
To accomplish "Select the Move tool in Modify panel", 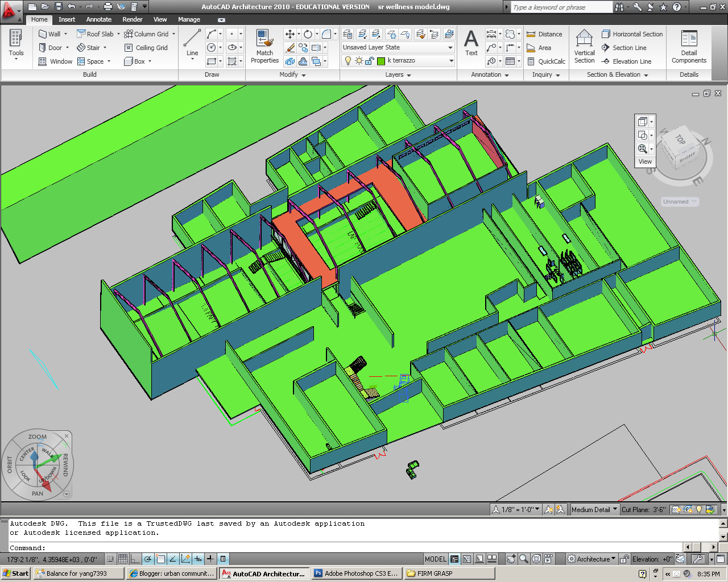I will pos(290,34).
